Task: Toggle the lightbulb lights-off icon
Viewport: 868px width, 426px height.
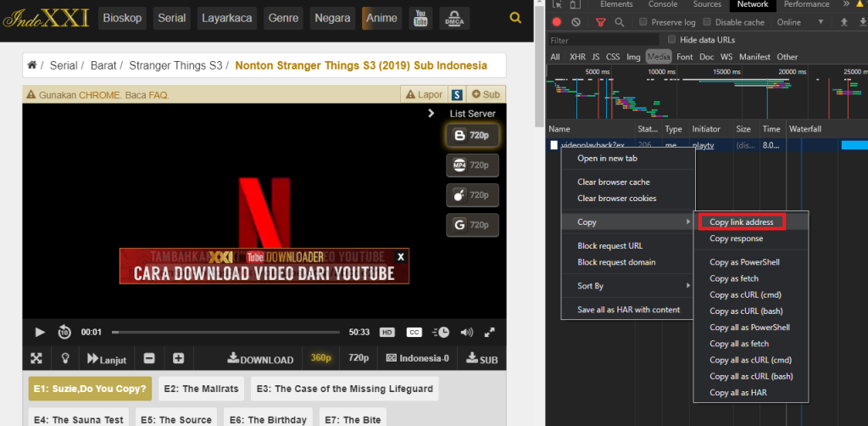Action: coord(65,358)
